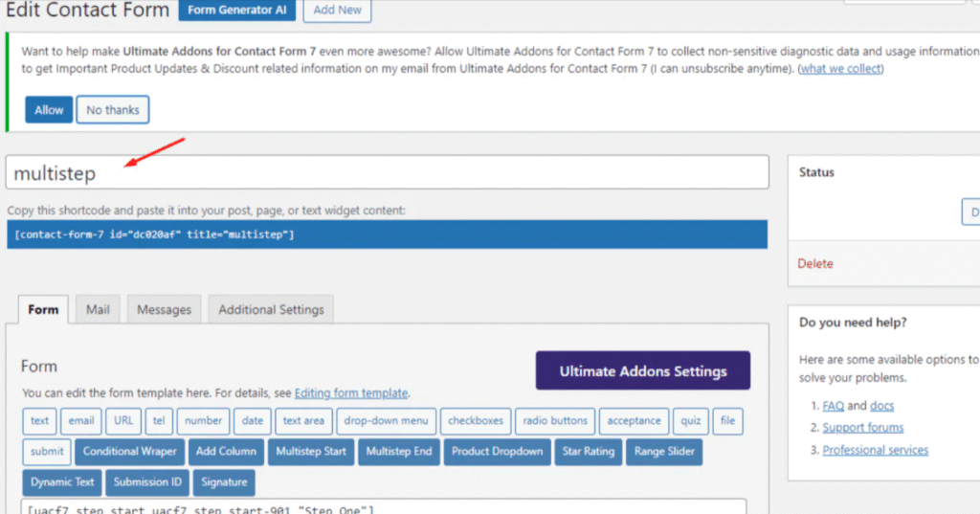
Task: Insert a Multistep End tag
Action: coord(399,452)
